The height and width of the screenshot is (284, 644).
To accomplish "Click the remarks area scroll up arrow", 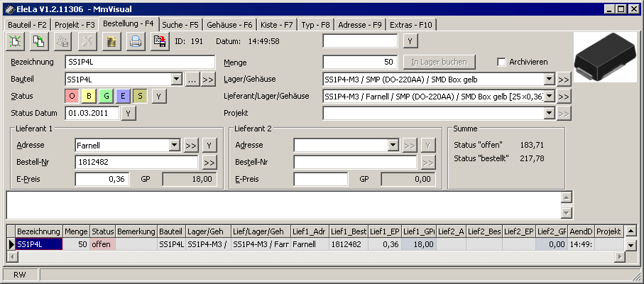I will 567,197.
